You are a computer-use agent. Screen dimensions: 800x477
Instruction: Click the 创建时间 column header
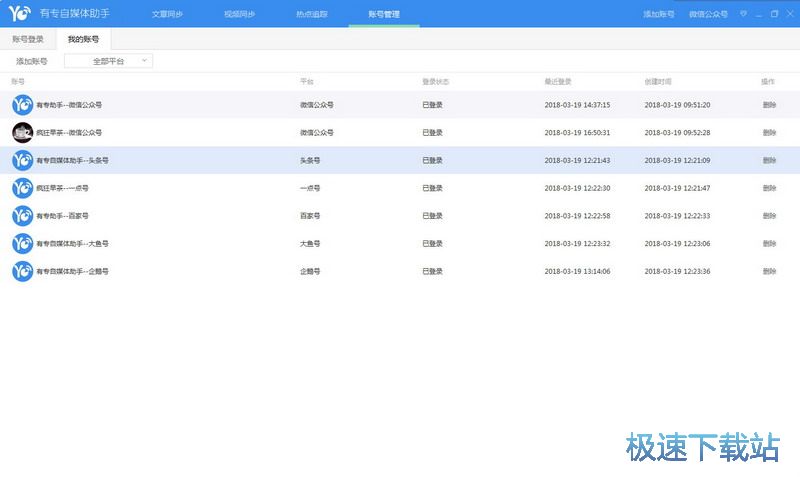click(658, 82)
